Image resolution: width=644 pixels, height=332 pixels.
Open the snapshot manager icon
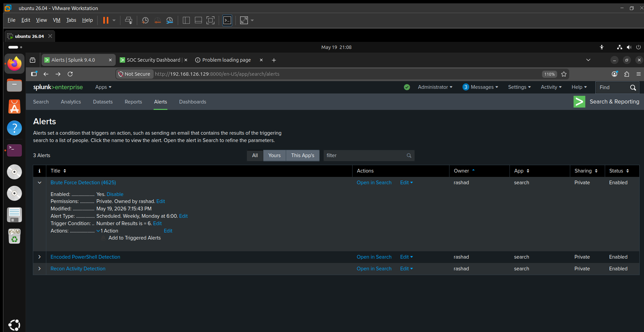click(x=170, y=20)
